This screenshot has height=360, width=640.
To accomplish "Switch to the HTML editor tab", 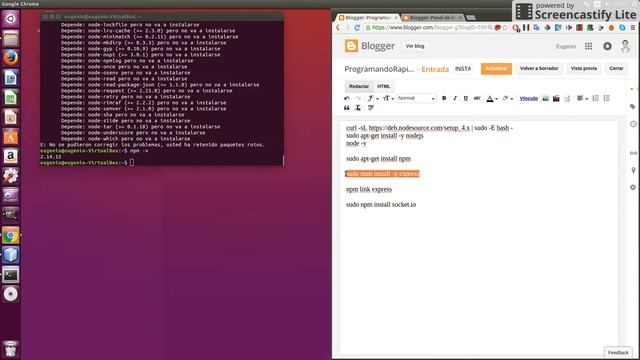I will point(384,87).
